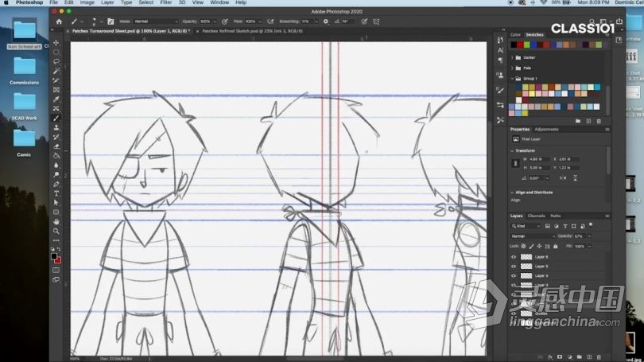Select the Pen tool

coord(56,184)
